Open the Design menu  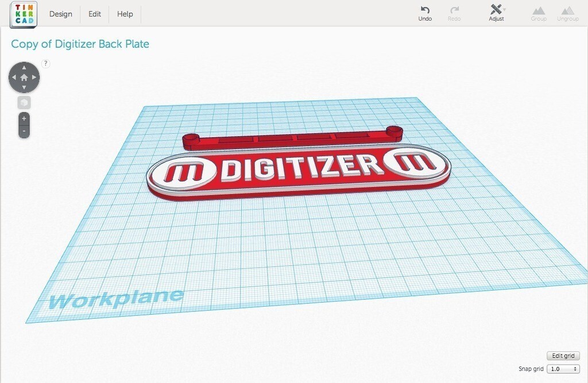tap(61, 14)
